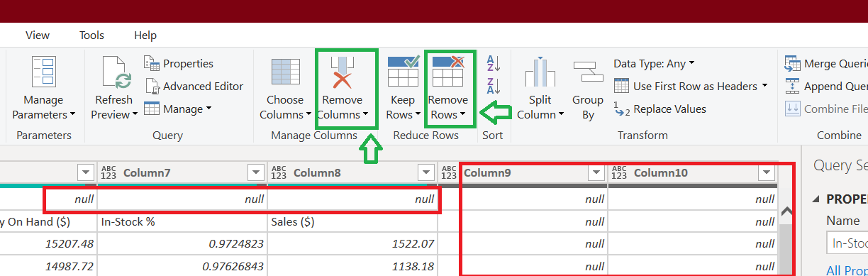Click the Keep Rows icon
Viewport: 868px width, 276px height.
pos(403,72)
